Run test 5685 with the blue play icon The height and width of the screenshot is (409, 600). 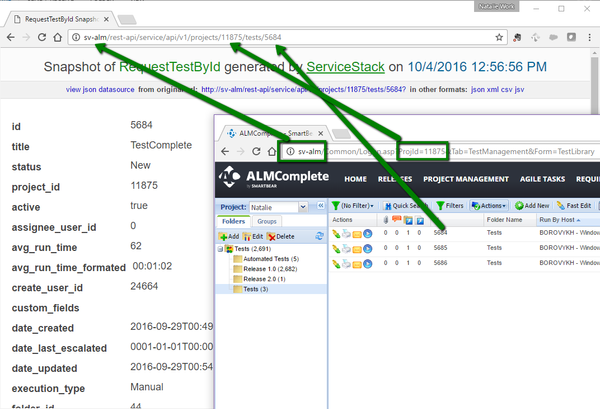coord(368,249)
